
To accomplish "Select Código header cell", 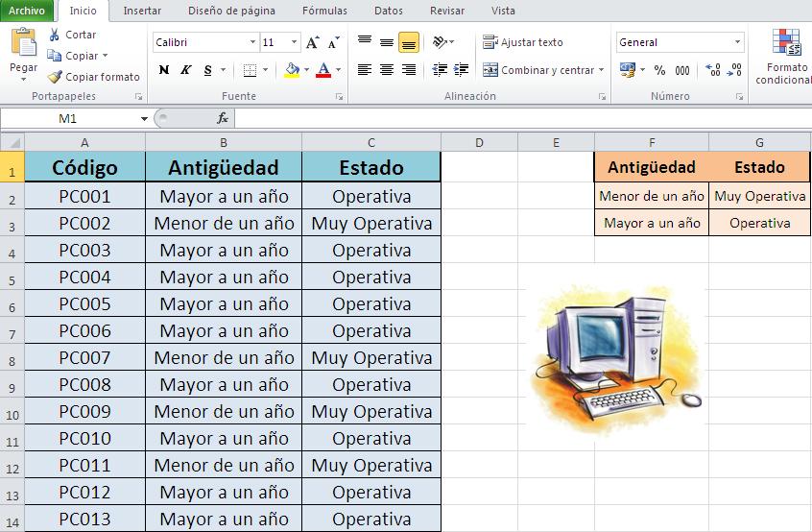I will click(x=84, y=167).
